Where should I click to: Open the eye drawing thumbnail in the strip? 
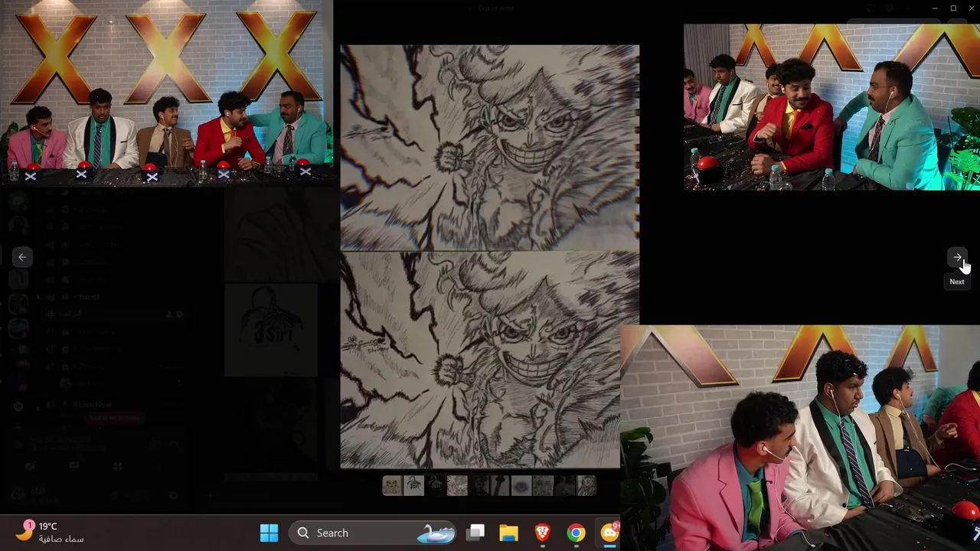point(521,485)
